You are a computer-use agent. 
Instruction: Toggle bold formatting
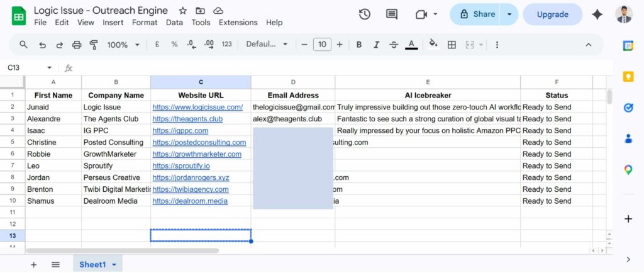[359, 45]
